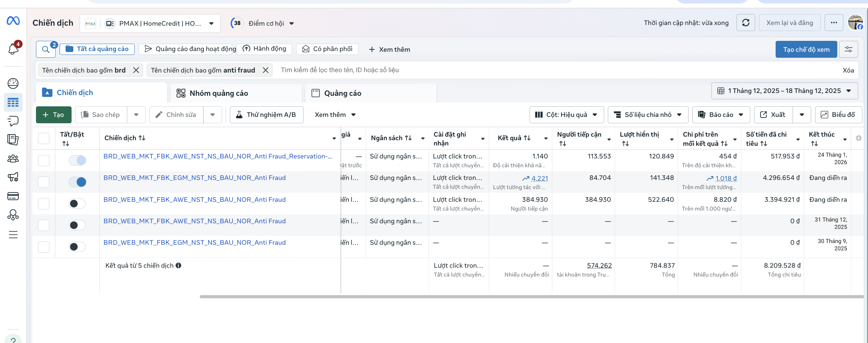
Task: Toggle off the active EGM Anti Fraud campaign
Action: (x=77, y=182)
